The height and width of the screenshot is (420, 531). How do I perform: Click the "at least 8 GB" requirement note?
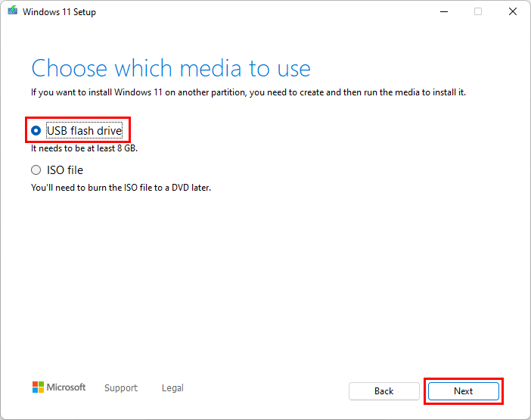tap(107, 148)
